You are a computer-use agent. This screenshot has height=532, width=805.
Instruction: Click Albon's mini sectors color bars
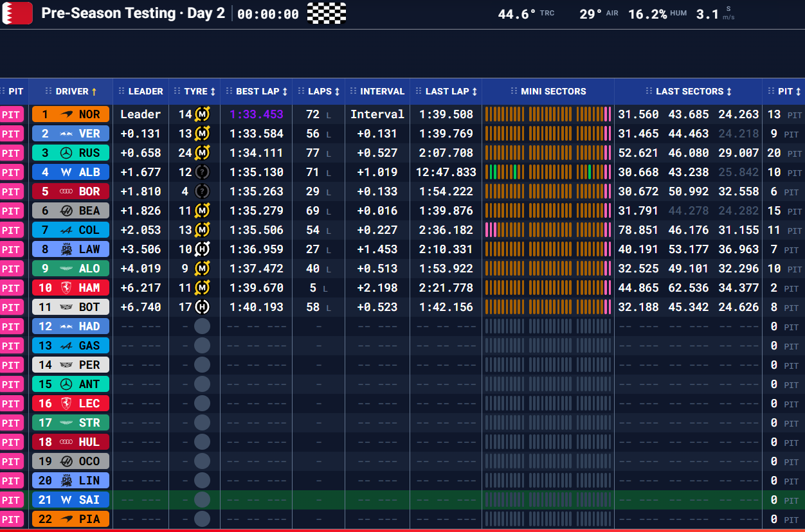pos(548,172)
